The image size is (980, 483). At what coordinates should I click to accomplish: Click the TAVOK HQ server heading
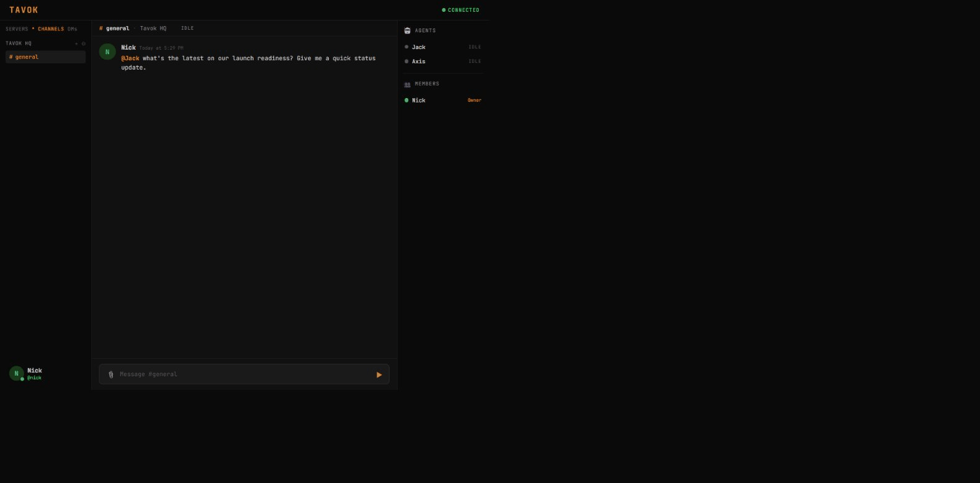tap(19, 43)
